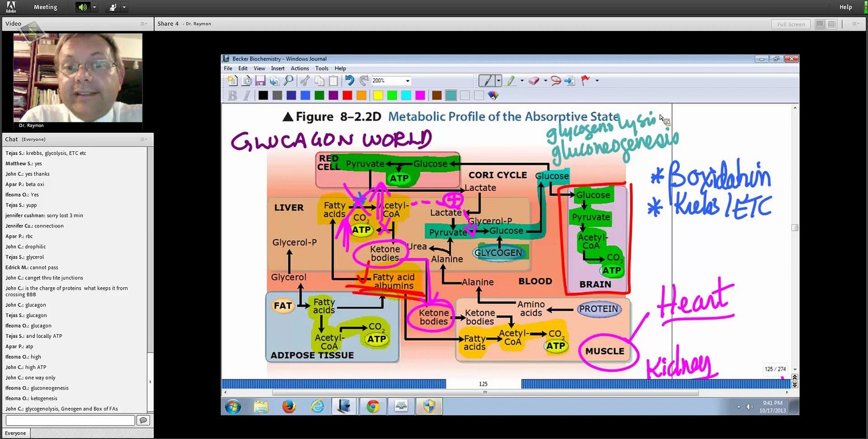Toggle the speaker audio button
868x439 pixels.
pyautogui.click(x=82, y=7)
